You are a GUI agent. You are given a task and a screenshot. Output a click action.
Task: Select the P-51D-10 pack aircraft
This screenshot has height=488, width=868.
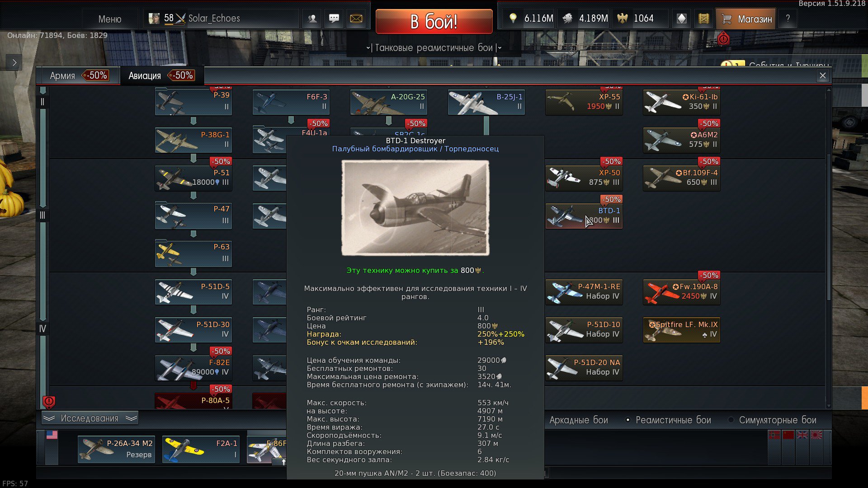[x=584, y=329]
